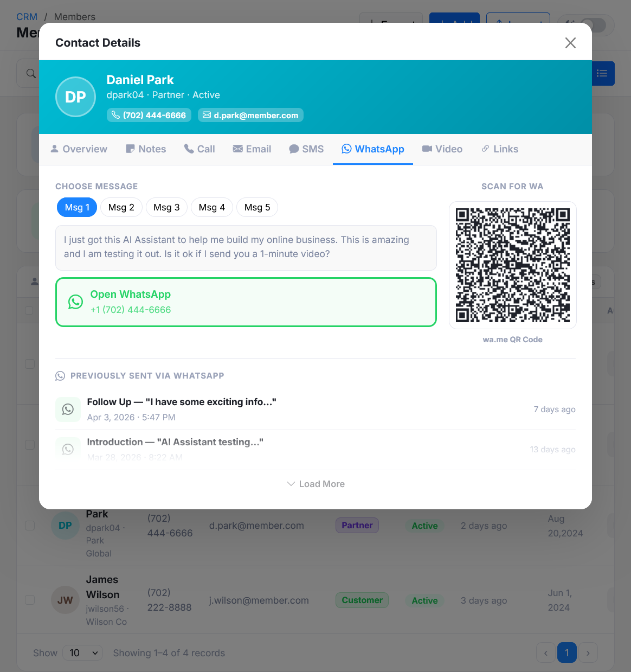Go to the Call tab
631x672 pixels.
tap(199, 149)
